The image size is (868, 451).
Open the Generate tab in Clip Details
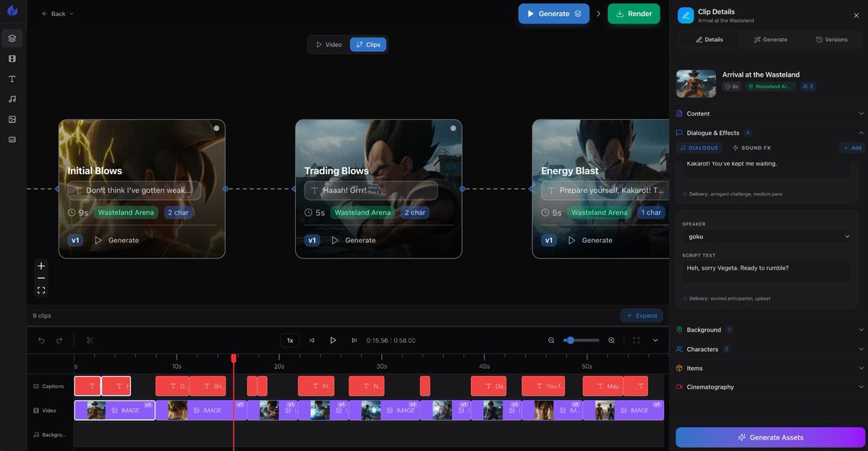pos(770,40)
